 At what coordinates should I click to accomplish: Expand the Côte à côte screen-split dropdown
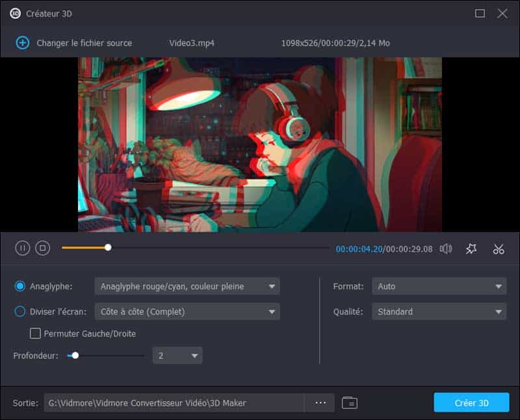187,311
